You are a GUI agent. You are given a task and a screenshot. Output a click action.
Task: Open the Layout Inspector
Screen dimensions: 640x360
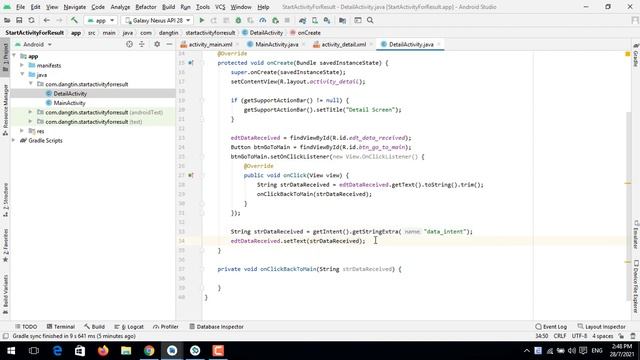click(602, 327)
